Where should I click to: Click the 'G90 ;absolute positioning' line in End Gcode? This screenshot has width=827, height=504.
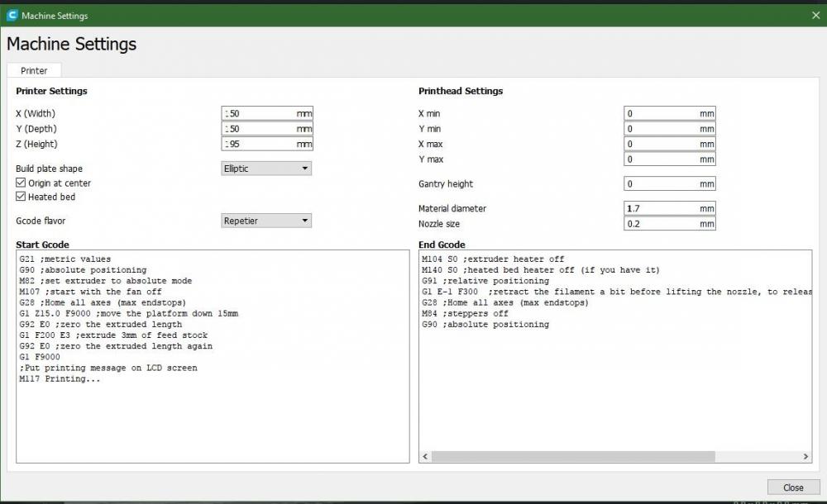485,324
